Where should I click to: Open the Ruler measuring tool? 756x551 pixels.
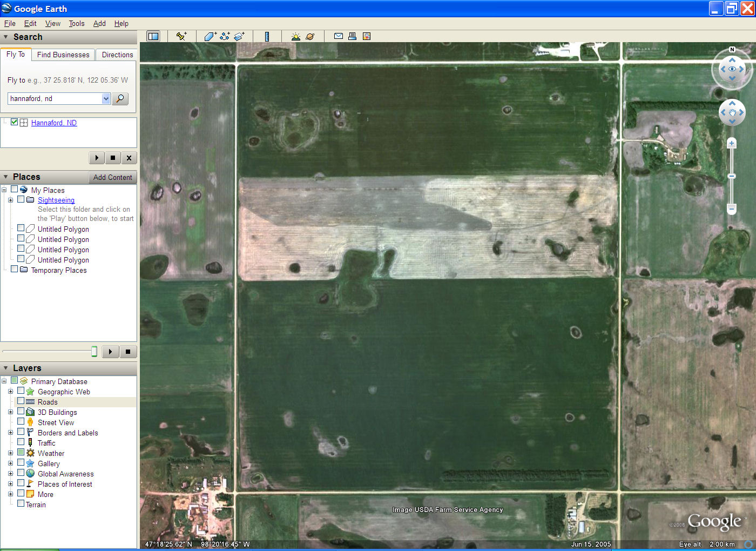267,36
